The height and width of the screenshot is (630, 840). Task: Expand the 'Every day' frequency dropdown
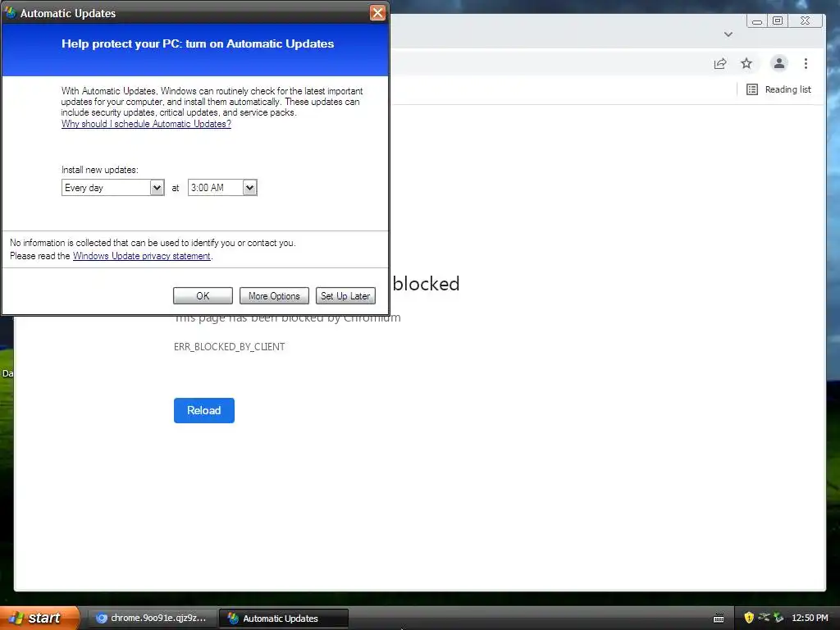tap(157, 188)
